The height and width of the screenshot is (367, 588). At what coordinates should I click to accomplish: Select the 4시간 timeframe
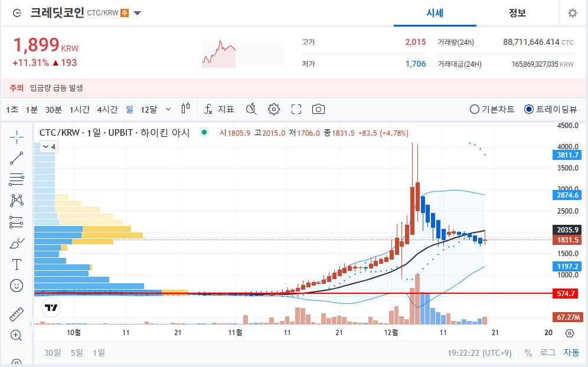[x=107, y=110]
